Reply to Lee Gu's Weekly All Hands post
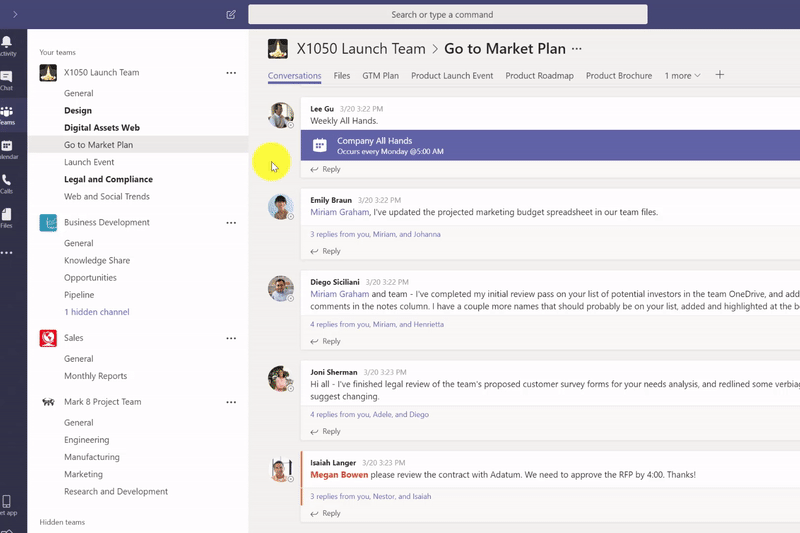800x533 pixels. tap(326, 169)
